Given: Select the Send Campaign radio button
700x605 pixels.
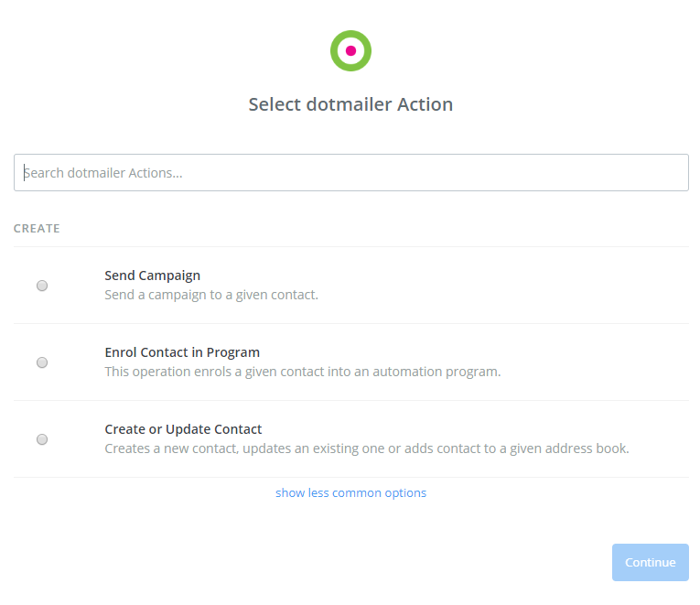Looking at the screenshot, I should (42, 286).
